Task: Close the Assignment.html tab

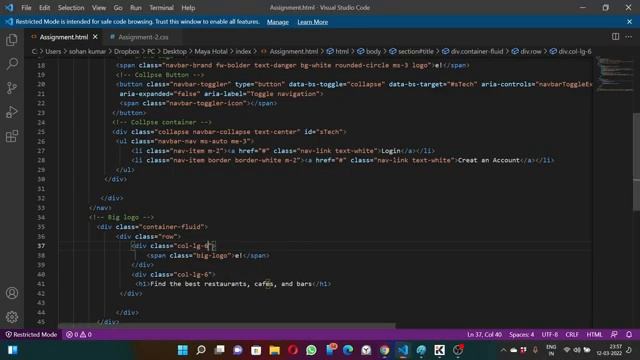Action: click(x=95, y=37)
